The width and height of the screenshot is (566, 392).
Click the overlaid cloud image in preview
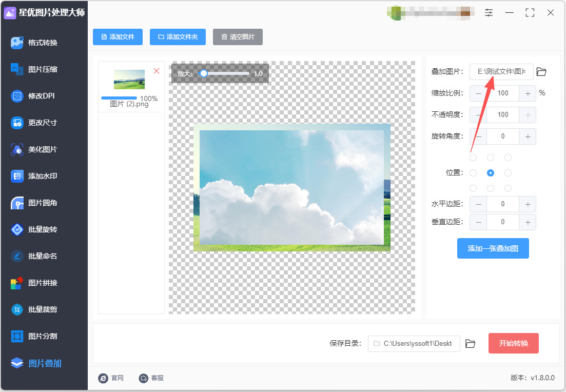(291, 187)
